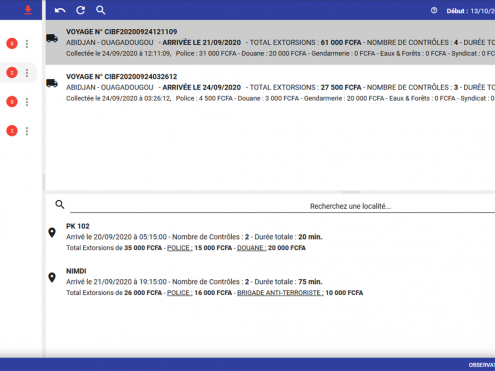Click truck icon of voyage CIBF20200924032612
Screen dimensions: 495x371
pos(52,83)
